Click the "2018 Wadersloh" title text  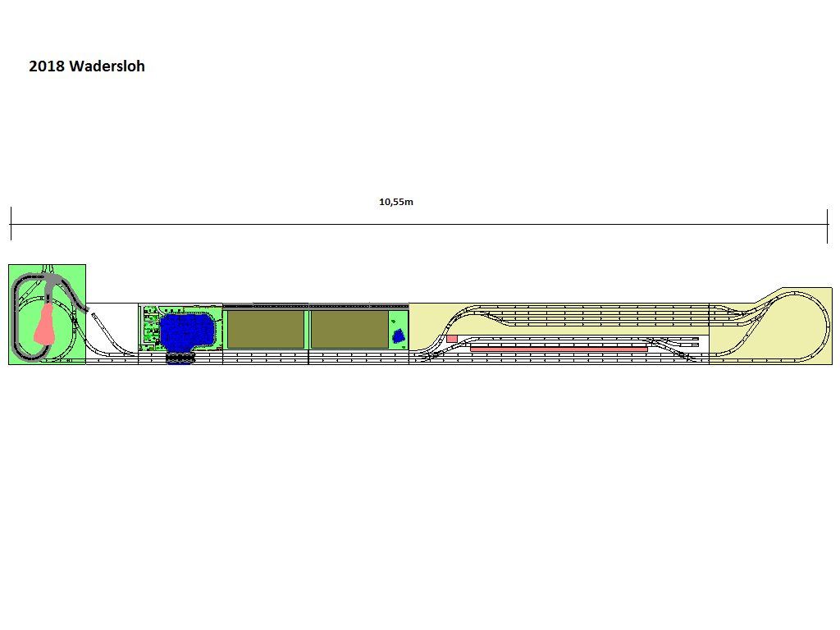pyautogui.click(x=86, y=66)
